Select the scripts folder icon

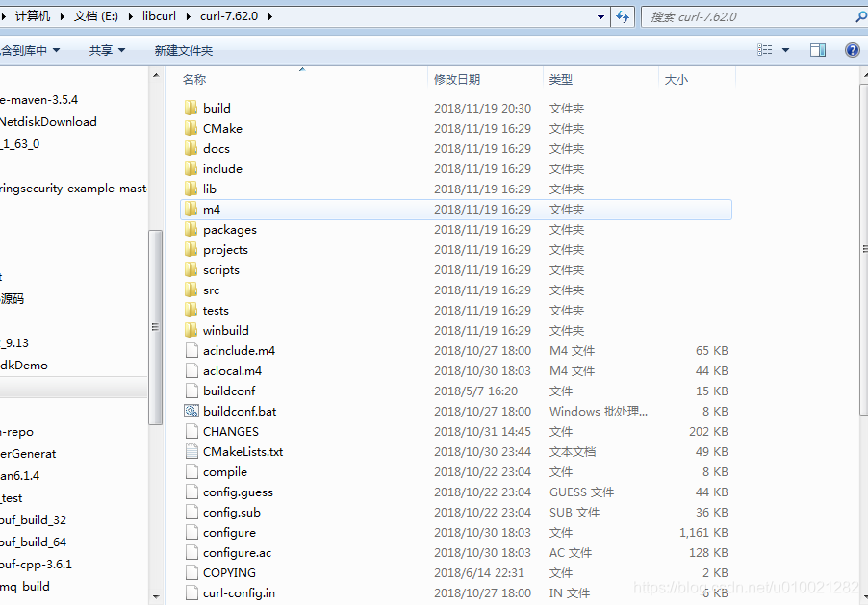point(191,269)
